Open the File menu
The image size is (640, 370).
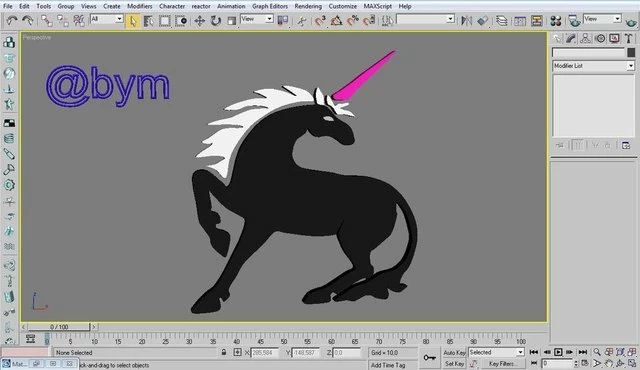(x=8, y=6)
